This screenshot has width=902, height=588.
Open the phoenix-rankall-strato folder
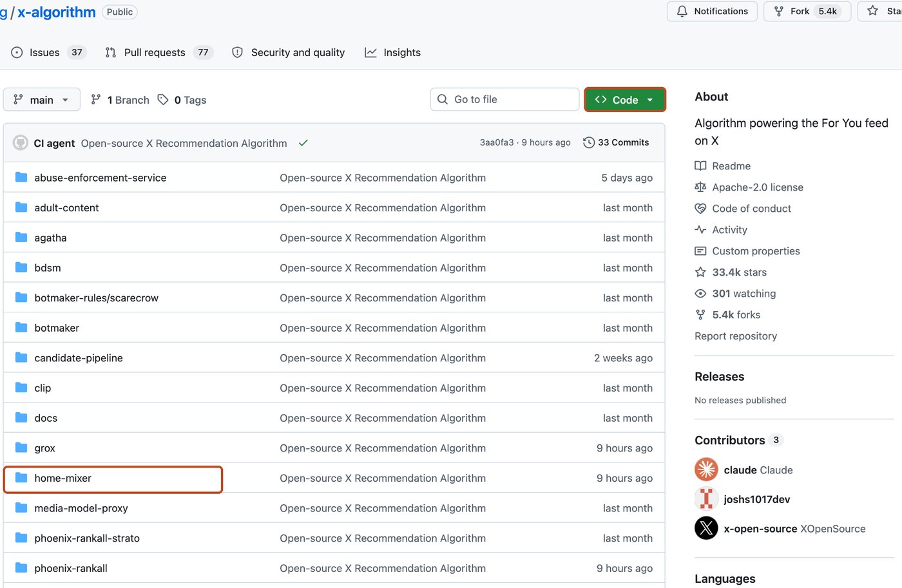[87, 538]
